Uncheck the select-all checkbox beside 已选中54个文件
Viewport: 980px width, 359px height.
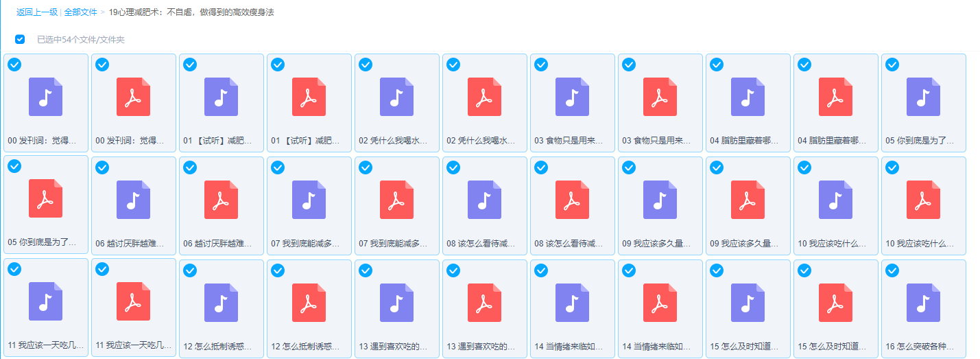point(20,39)
